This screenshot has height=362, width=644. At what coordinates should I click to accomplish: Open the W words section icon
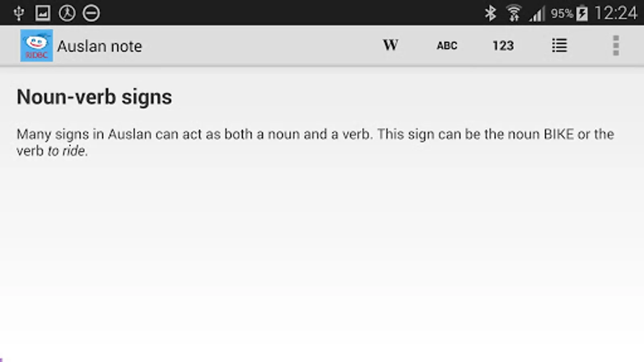(x=390, y=45)
